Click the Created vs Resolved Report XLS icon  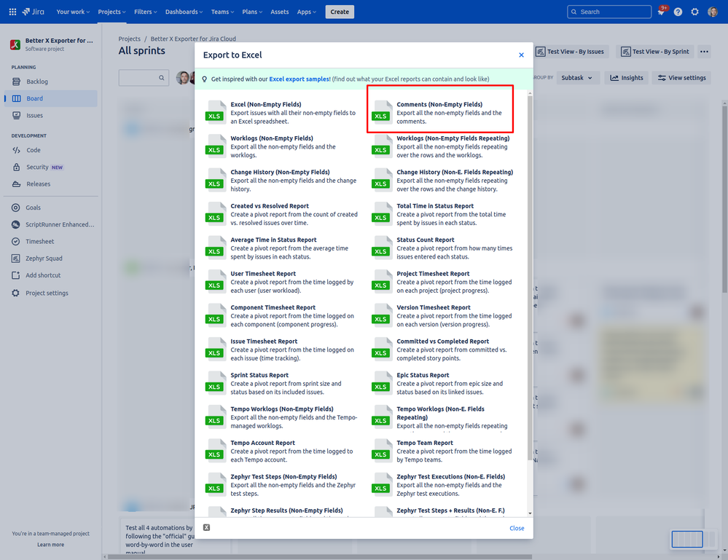tap(214, 214)
